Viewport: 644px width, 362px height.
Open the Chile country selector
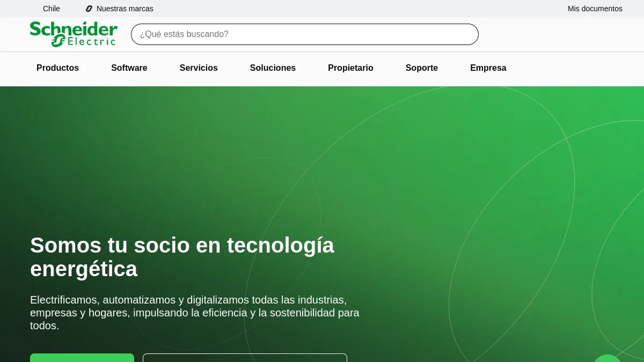coord(52,9)
